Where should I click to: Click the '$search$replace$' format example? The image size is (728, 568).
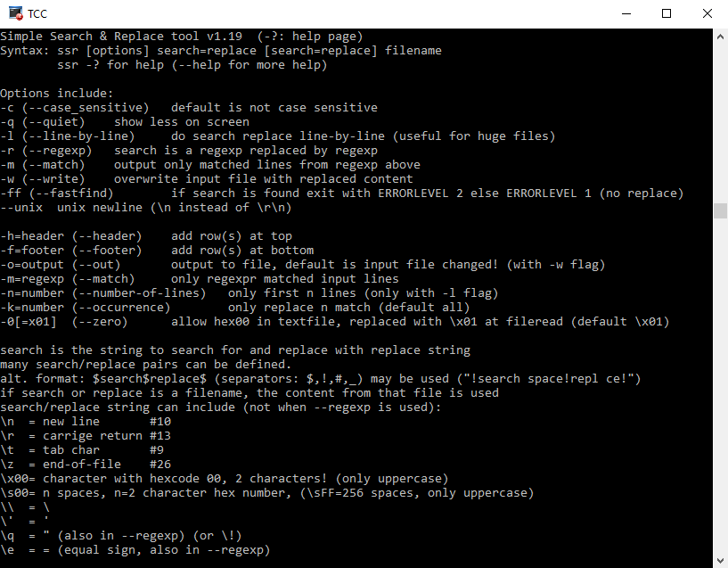[x=150, y=378]
